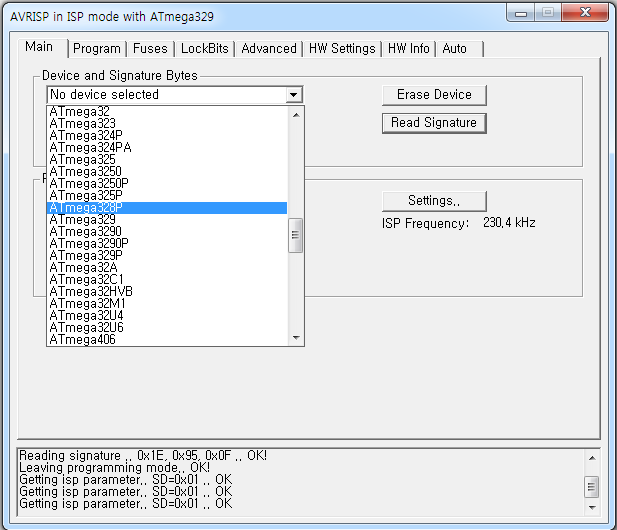Select the highlighted ATmega328P entry
Image resolution: width=617 pixels, height=530 pixels.
(x=167, y=208)
